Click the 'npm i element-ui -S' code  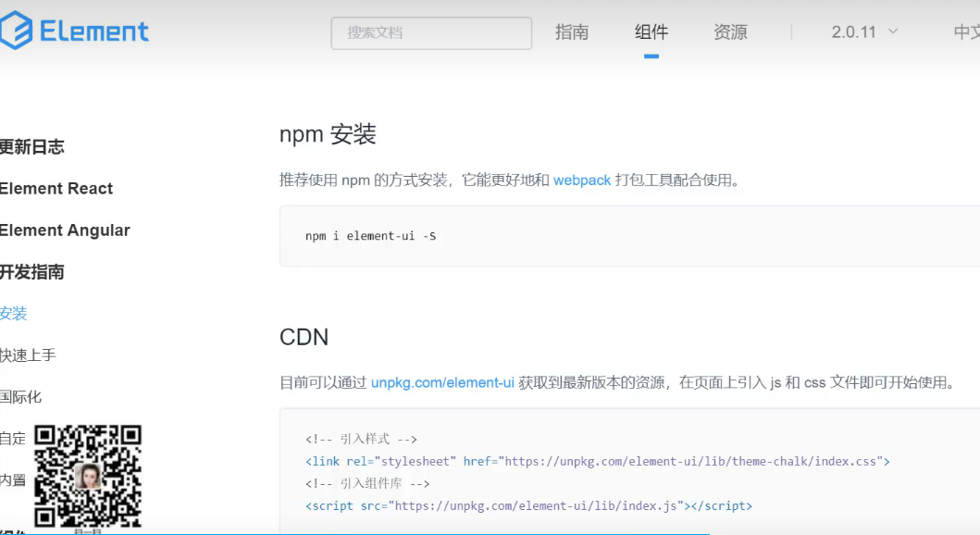[371, 236]
